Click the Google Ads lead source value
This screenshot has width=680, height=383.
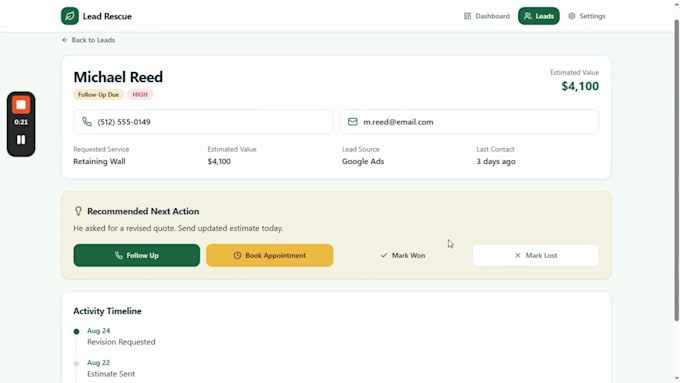point(363,161)
